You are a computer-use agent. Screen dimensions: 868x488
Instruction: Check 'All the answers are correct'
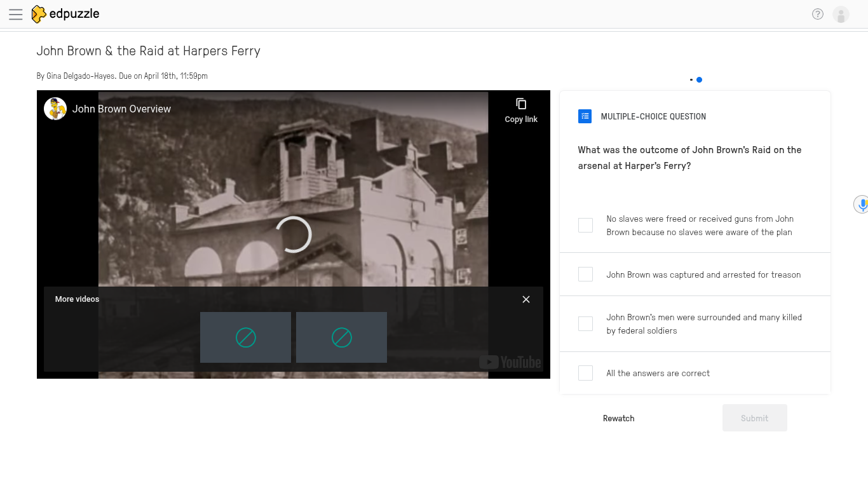pos(585,373)
